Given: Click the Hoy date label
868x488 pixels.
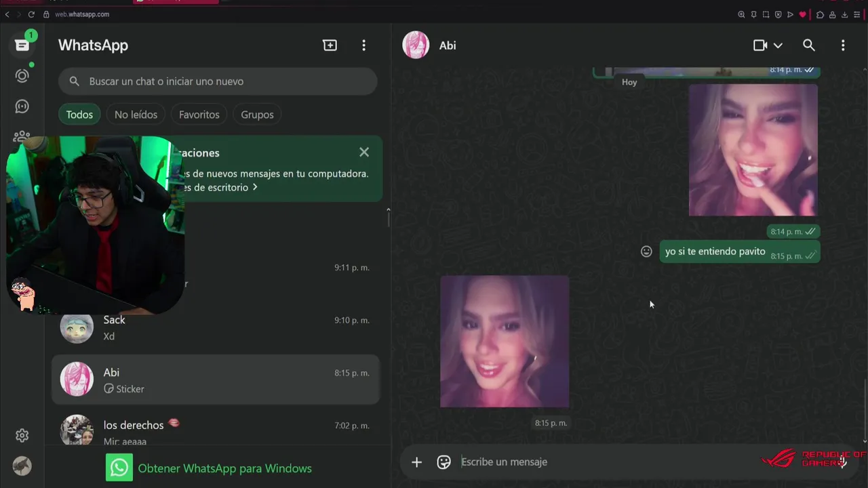Looking at the screenshot, I should pyautogui.click(x=629, y=82).
